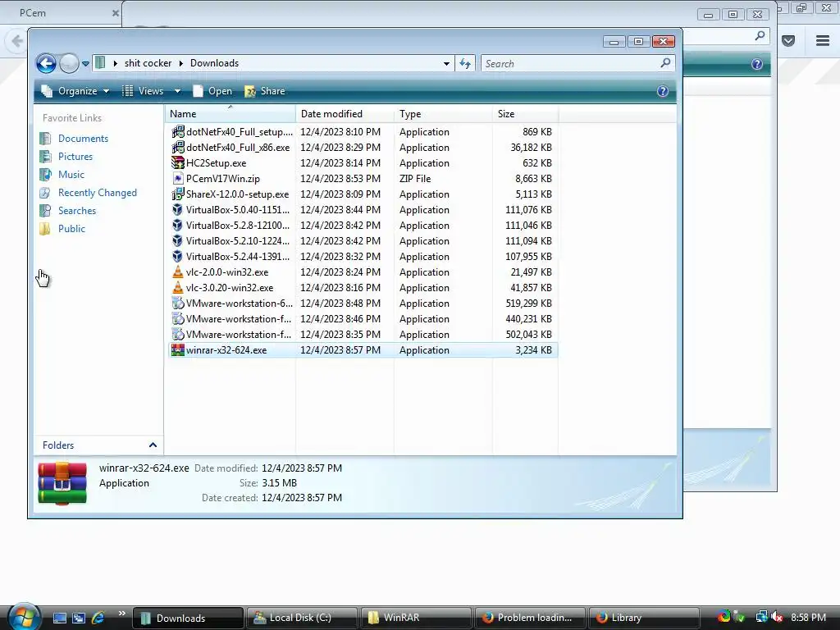
Task: Click Switch between windows quick launch icon
Action: coord(79,618)
